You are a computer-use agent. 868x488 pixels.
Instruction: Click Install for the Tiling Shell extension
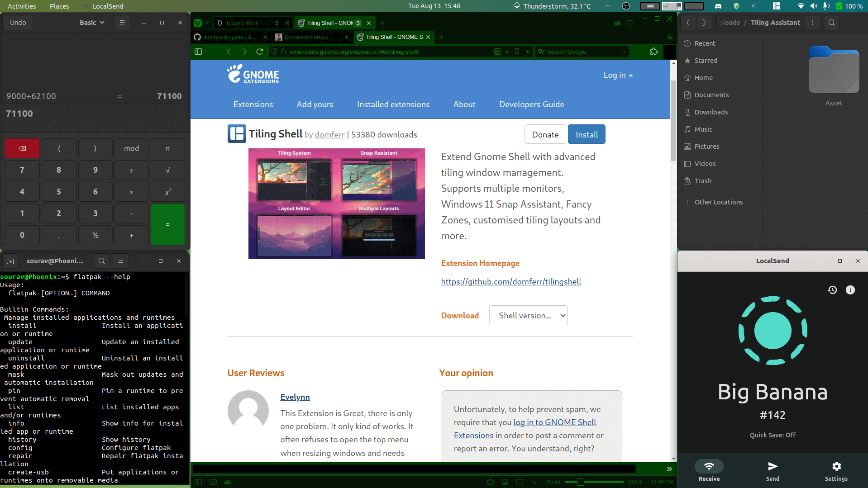pos(586,134)
